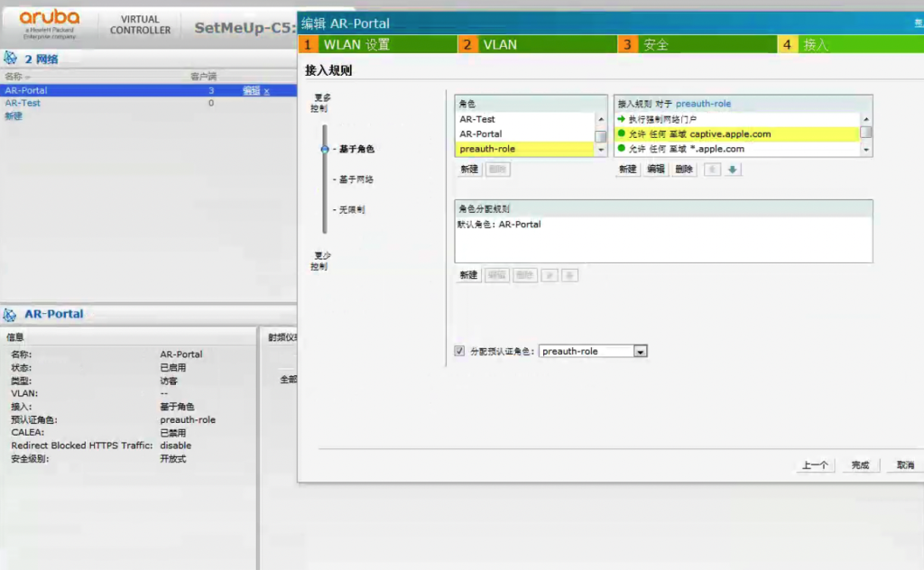The height and width of the screenshot is (570, 924).
Task: Click the Aruba logo in header
Action: (50, 23)
